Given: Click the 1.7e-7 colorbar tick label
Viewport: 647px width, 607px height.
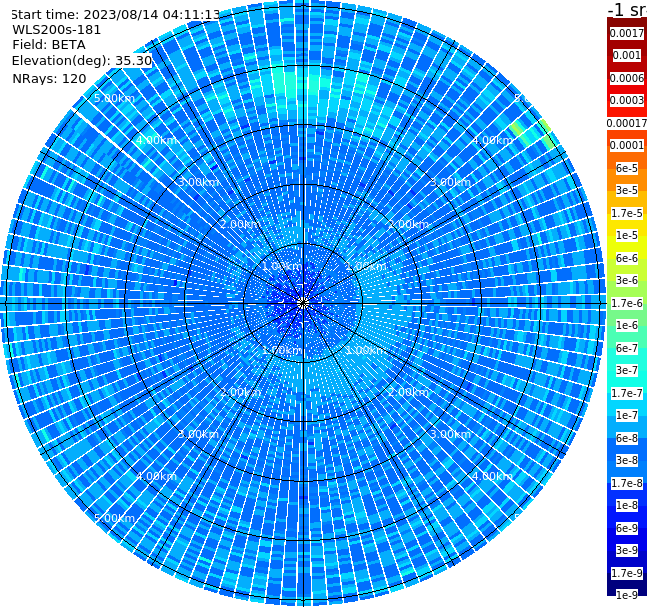Looking at the screenshot, I should [626, 393].
